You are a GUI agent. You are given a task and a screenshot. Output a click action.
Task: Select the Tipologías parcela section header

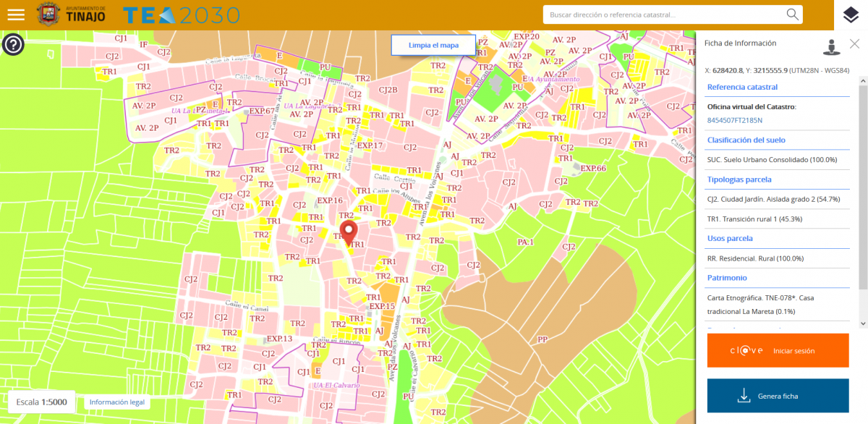tap(739, 179)
